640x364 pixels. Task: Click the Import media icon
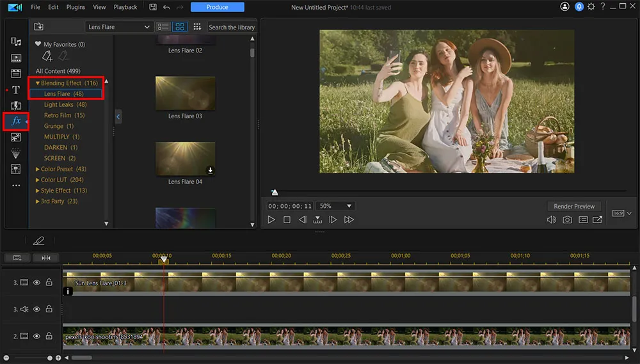pos(38,27)
